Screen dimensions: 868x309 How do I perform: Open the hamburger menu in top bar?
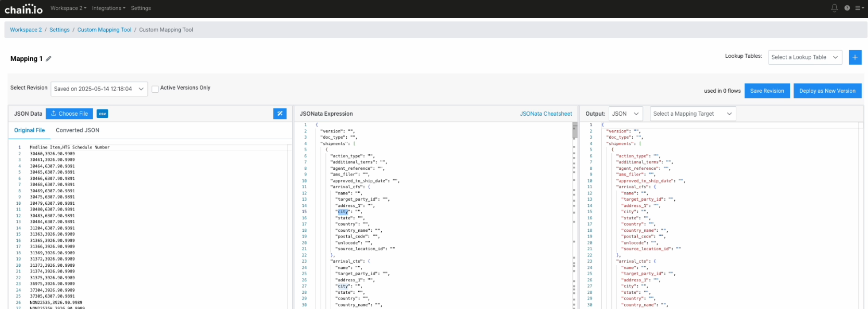(x=859, y=8)
